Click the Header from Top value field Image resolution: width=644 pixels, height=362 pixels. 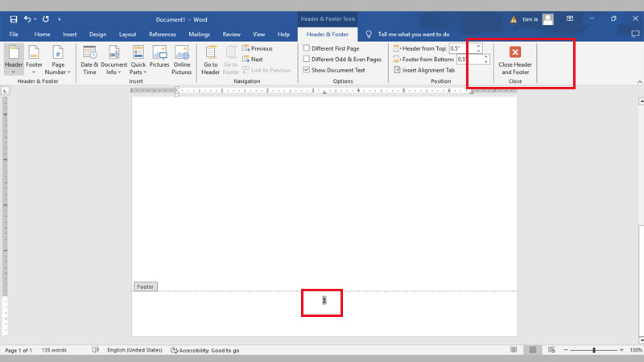point(460,48)
